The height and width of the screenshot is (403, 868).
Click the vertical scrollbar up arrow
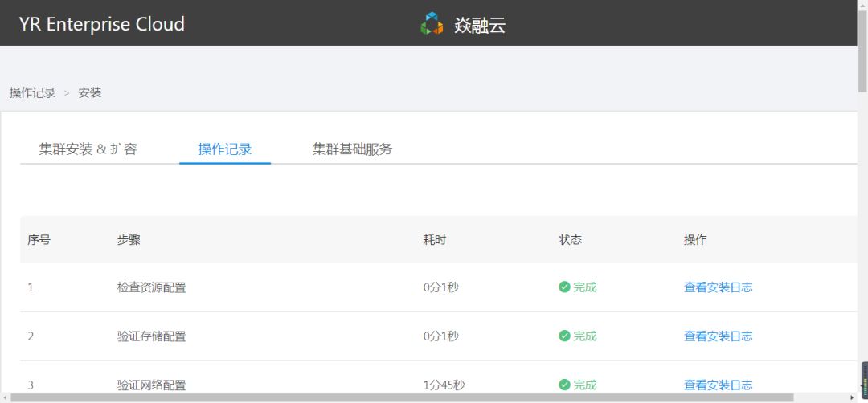pyautogui.click(x=862, y=6)
